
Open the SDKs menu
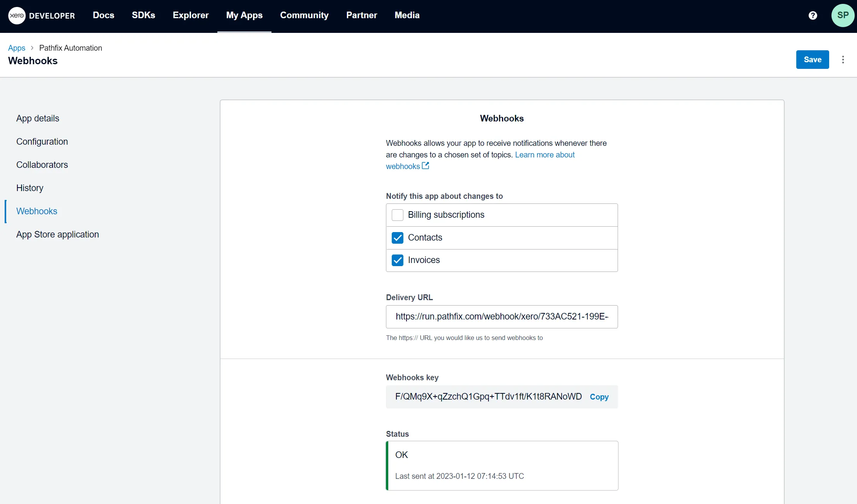coord(143,15)
